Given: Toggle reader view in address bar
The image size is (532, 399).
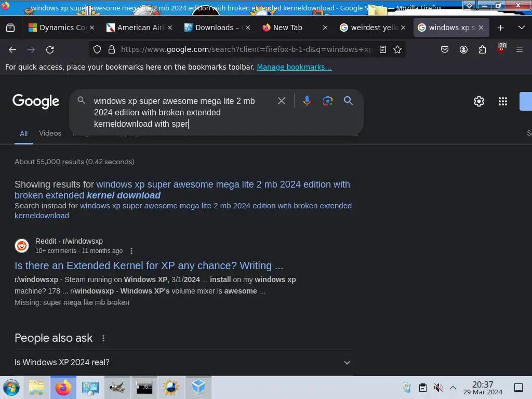Looking at the screenshot, I should (383, 49).
